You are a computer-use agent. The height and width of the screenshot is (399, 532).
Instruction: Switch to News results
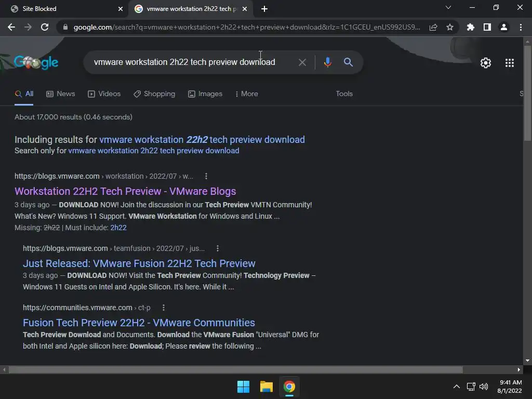[60, 94]
